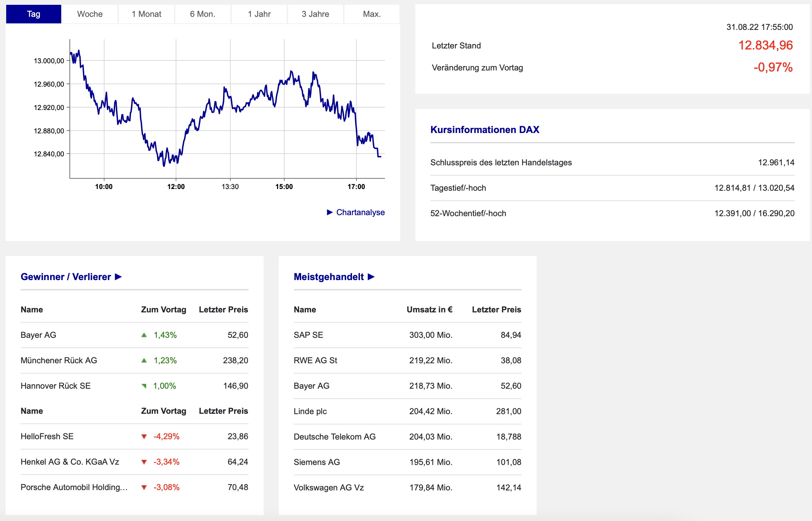Select the Woche chart tab
The image size is (812, 521).
pos(90,14)
